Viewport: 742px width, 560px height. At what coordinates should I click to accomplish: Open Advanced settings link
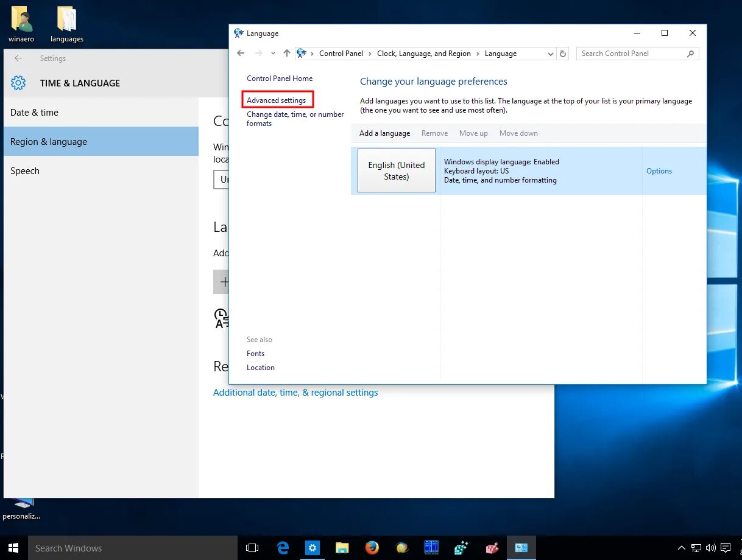click(x=276, y=100)
